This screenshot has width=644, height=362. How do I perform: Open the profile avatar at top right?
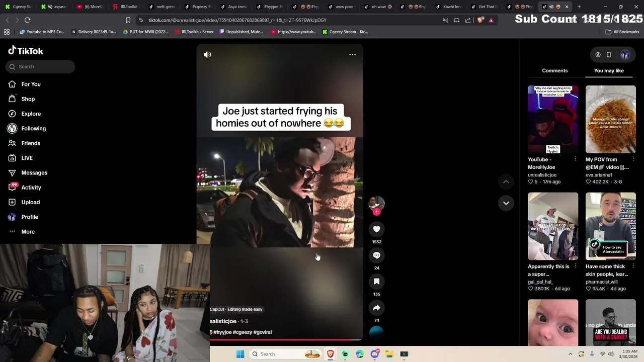point(625,55)
